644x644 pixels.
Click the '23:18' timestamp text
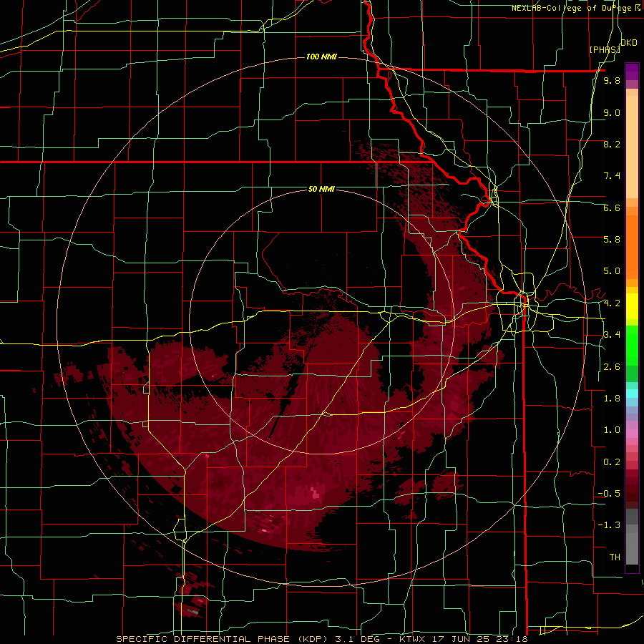point(510,639)
